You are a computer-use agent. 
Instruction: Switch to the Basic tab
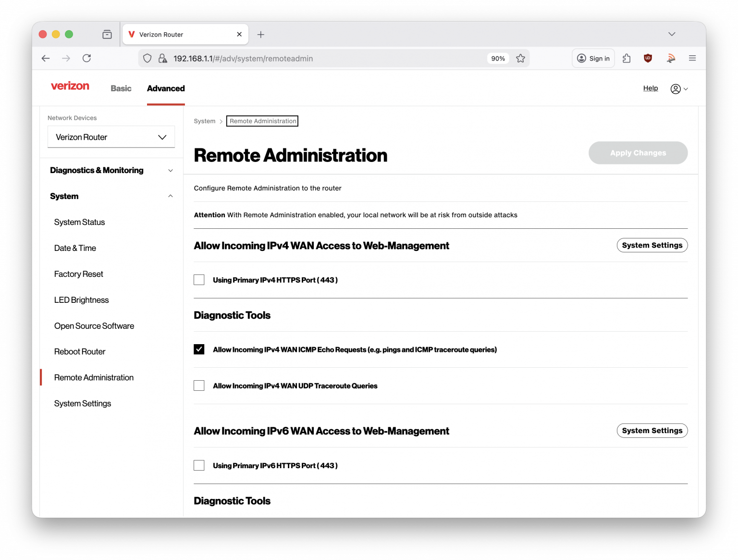pos(121,88)
